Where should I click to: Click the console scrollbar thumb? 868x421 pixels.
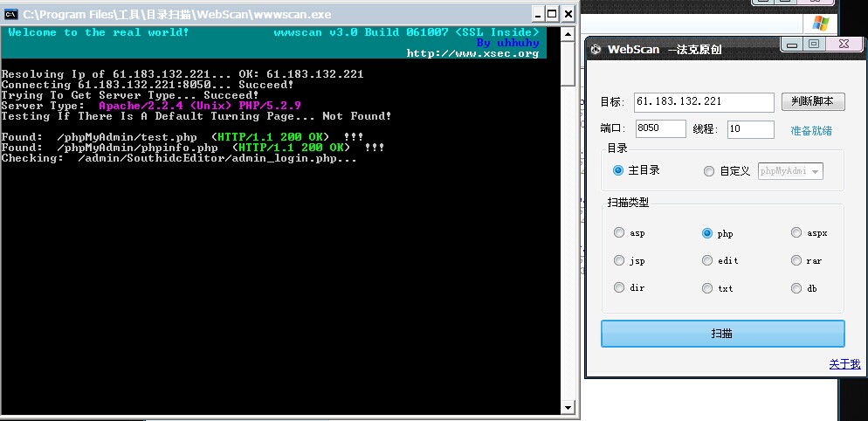point(568,64)
